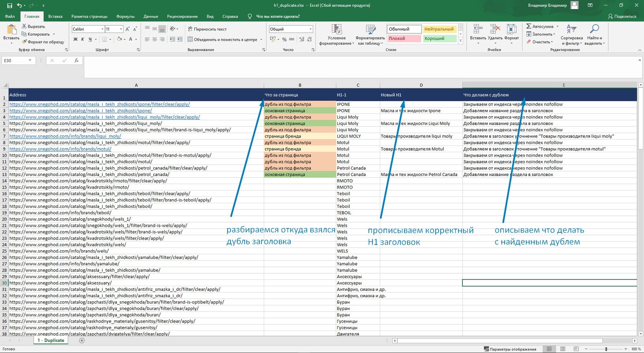Open the Файл tab
The height and width of the screenshot is (353, 644).
point(10,17)
